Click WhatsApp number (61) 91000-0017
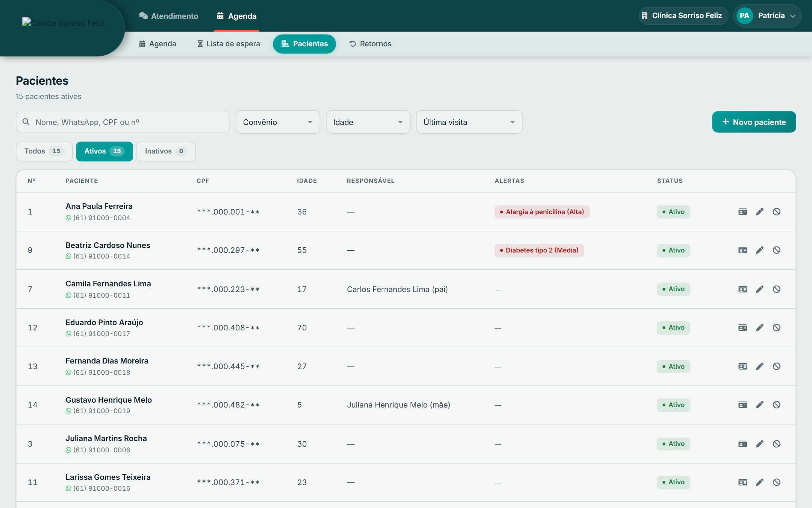Viewport: 812px width, 508px height. 98,334
